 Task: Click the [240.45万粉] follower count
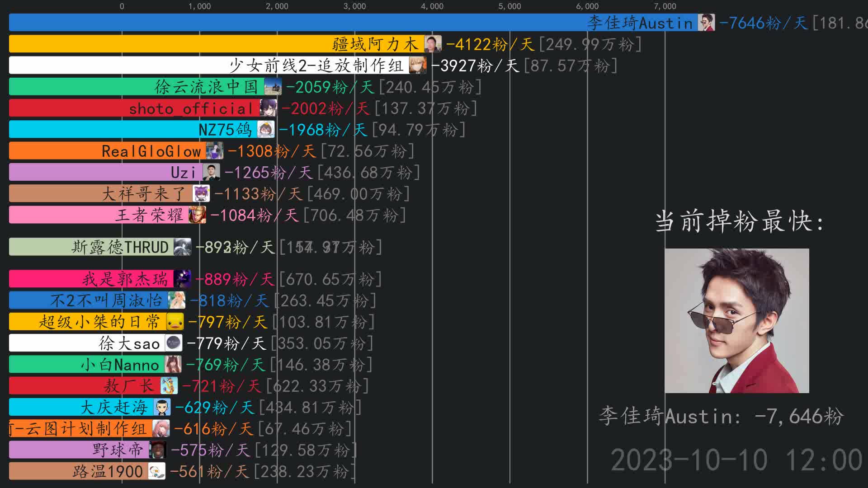pyautogui.click(x=430, y=87)
